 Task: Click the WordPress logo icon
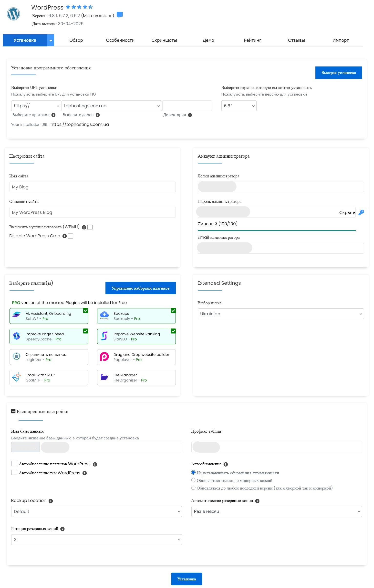(13, 14)
